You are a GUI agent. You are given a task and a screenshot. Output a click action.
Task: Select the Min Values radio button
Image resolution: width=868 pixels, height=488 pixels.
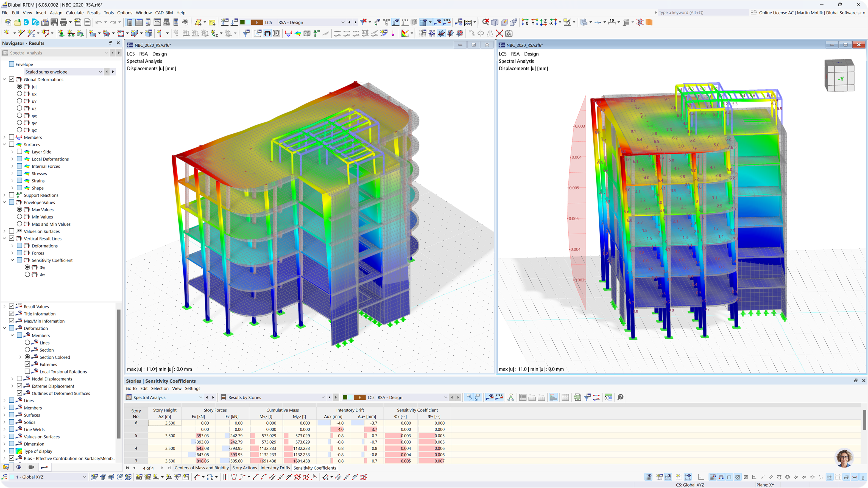[19, 217]
